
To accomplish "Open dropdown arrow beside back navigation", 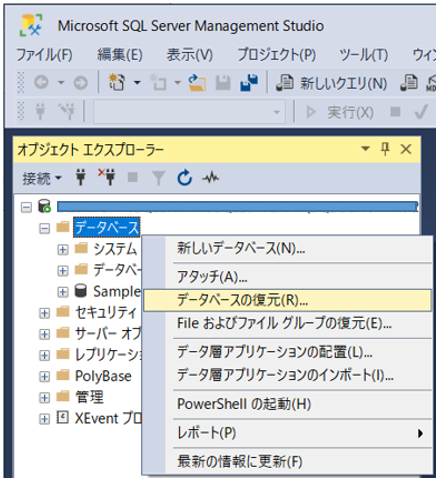I will pos(61,82).
